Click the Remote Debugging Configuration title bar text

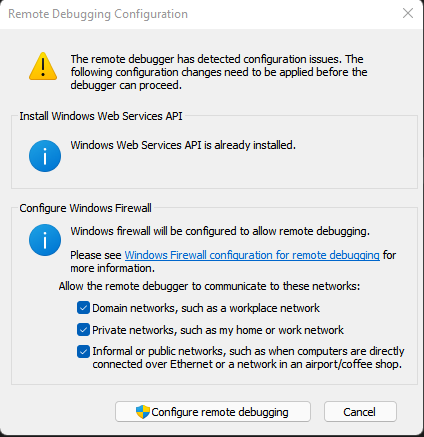(98, 14)
